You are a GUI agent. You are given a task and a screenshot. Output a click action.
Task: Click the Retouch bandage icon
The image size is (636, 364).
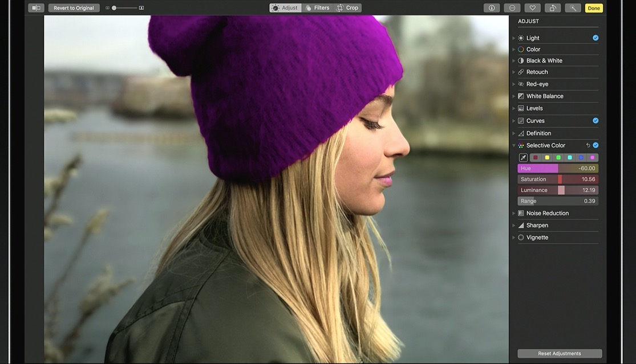[521, 72]
